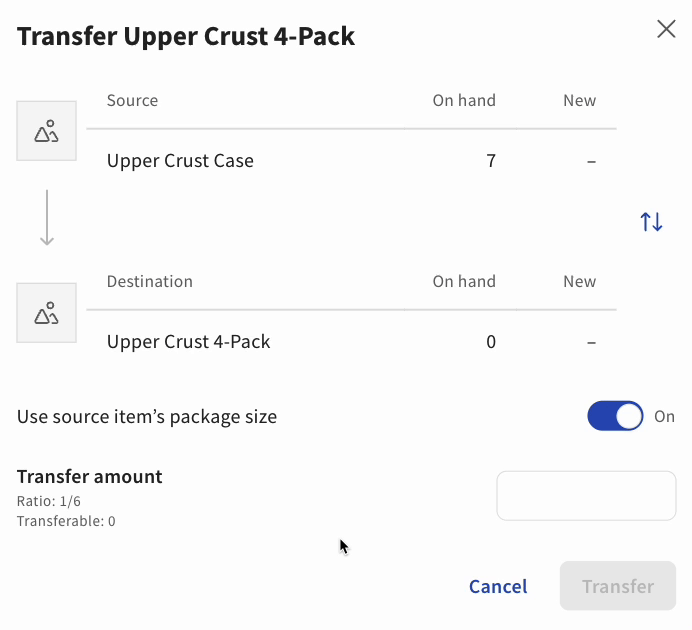Click the destination on hand value 0
The width and height of the screenshot is (692, 630).
coord(491,342)
